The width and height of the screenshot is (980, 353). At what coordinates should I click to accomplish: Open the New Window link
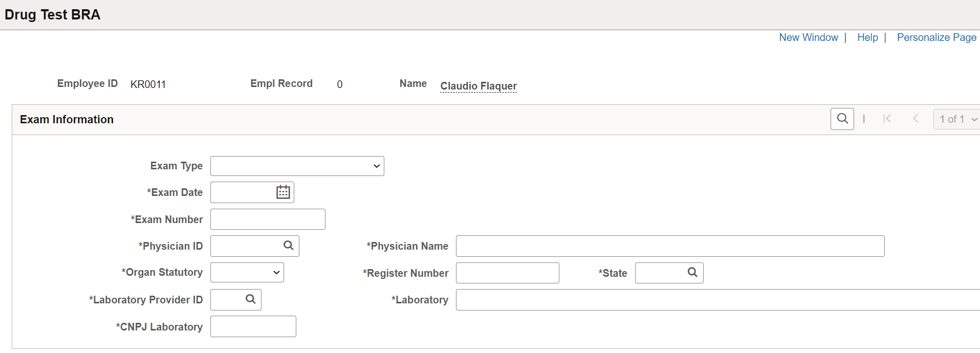pyautogui.click(x=809, y=37)
